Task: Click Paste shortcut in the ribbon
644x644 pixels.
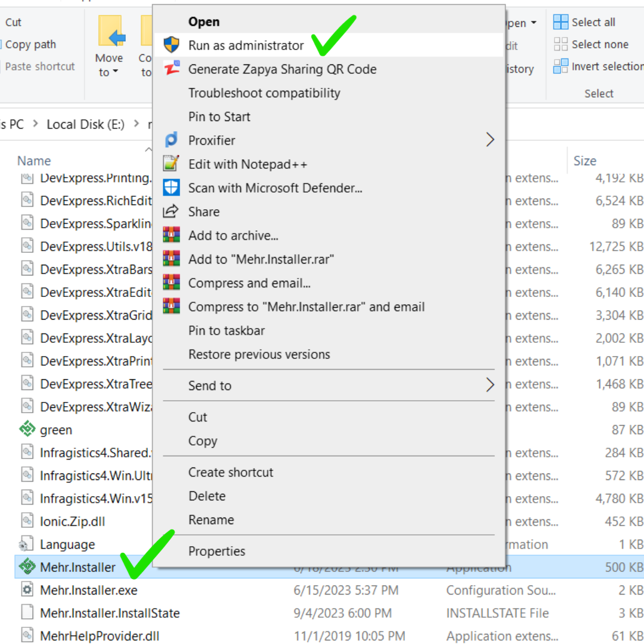Action: pos(40,66)
